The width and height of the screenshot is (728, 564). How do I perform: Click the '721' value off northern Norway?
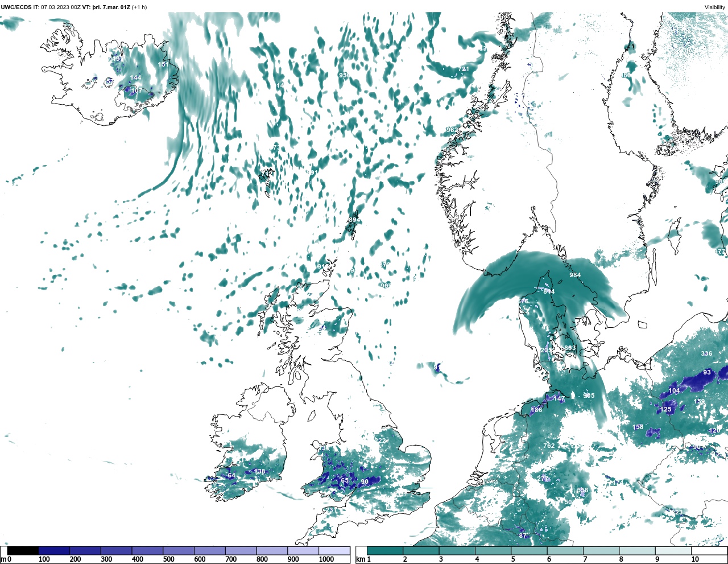coord(464,69)
